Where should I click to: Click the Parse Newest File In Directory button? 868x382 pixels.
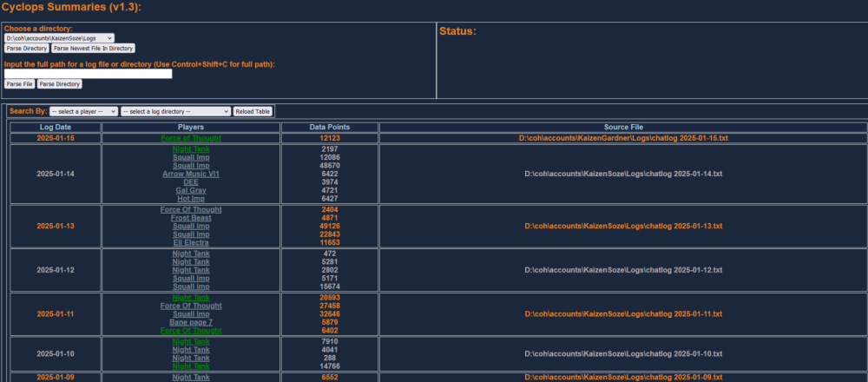pos(93,49)
